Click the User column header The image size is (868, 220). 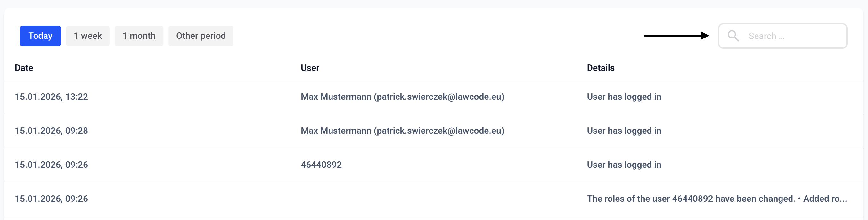pos(310,68)
